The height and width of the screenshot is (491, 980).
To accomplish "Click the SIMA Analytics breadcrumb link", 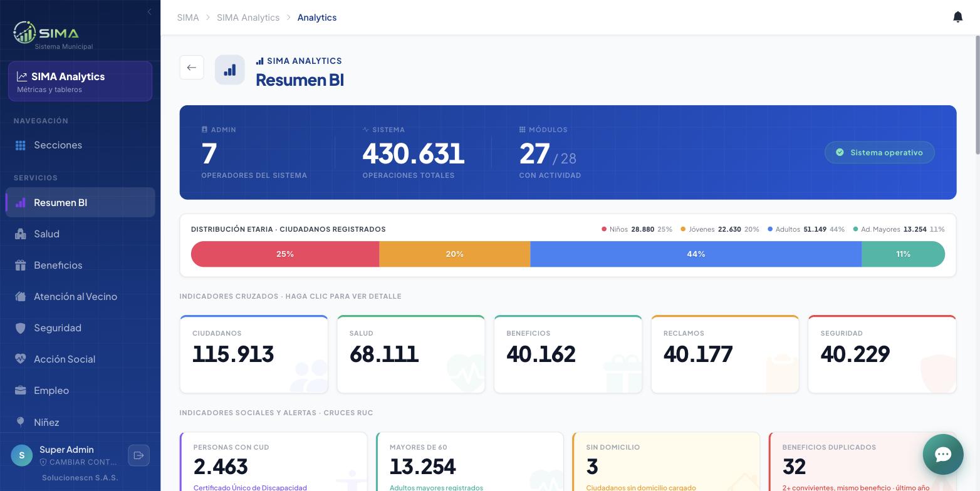I will [248, 18].
